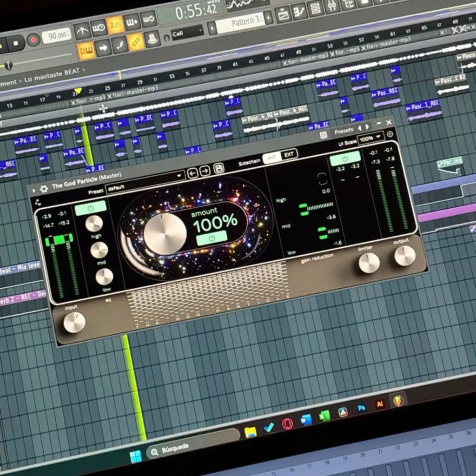The height and width of the screenshot is (476, 476).
Task: Stop playback with the square Stop button
Action: (x=16, y=43)
